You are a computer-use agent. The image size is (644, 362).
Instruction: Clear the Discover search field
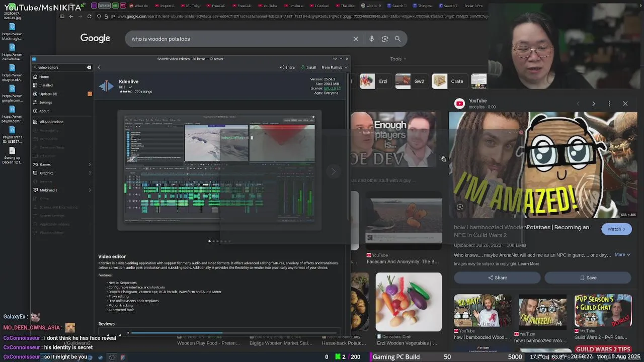[89, 67]
